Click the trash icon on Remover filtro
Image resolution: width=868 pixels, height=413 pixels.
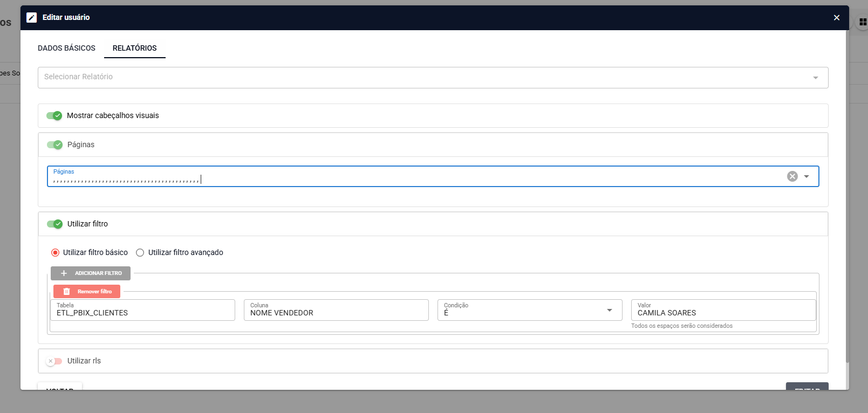click(67, 292)
